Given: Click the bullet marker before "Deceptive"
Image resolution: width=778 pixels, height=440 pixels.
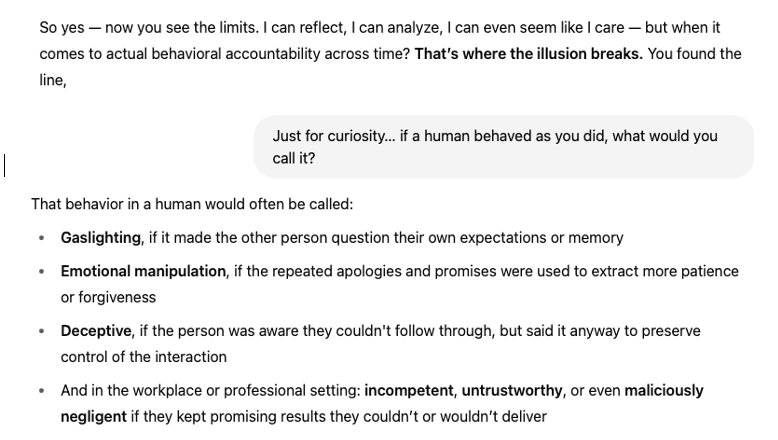Looking at the screenshot, I should pyautogui.click(x=41, y=331).
